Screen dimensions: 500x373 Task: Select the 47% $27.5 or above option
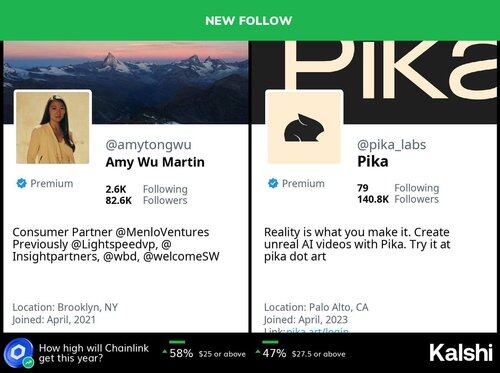pyautogui.click(x=300, y=353)
